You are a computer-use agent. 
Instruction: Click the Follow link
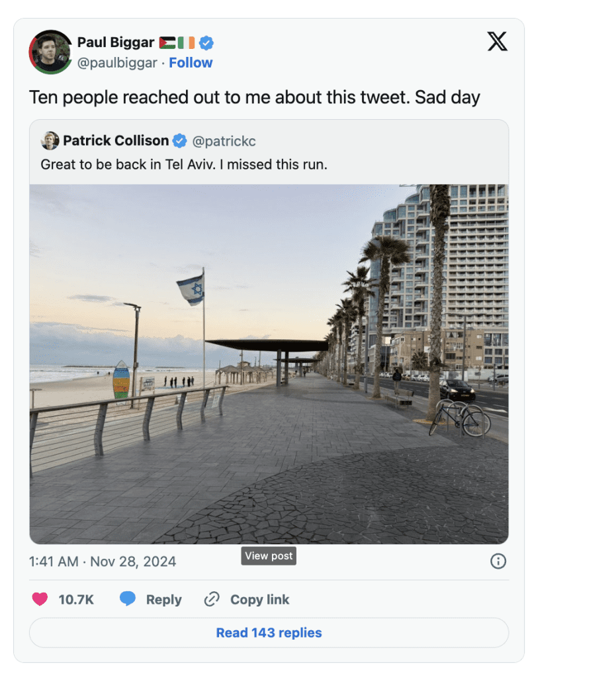point(191,62)
